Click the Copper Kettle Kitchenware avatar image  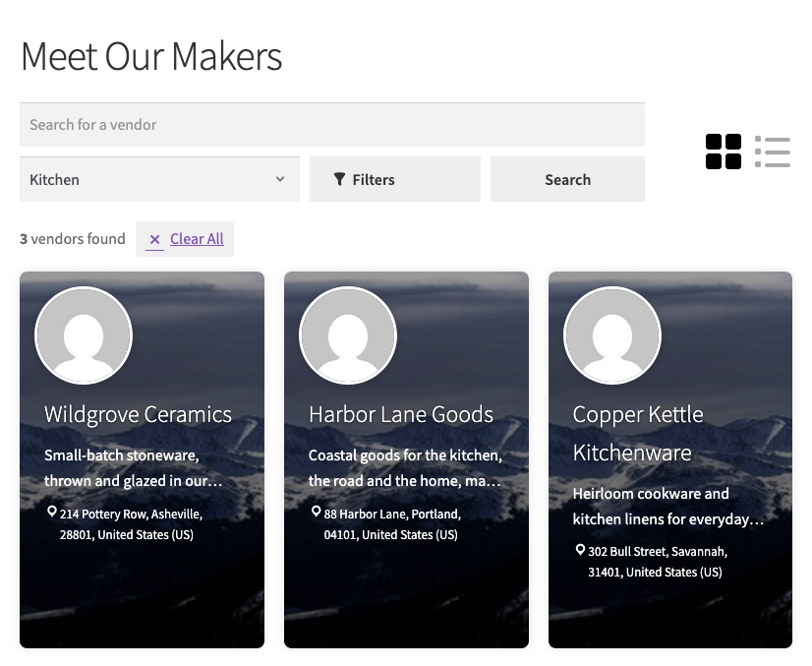pos(612,335)
